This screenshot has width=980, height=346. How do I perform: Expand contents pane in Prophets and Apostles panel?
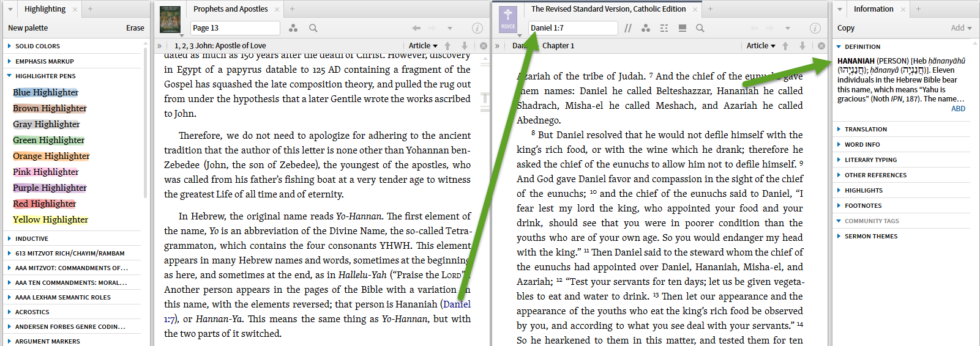click(x=159, y=46)
